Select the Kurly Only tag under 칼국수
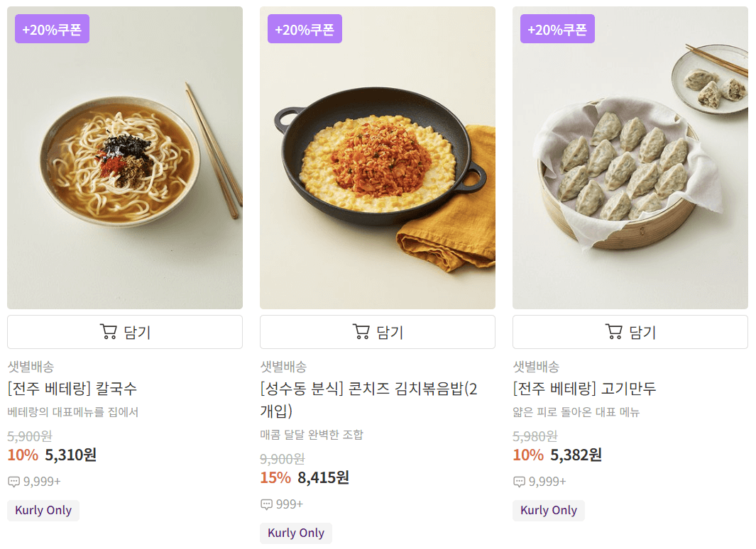The height and width of the screenshot is (549, 756). tap(43, 510)
